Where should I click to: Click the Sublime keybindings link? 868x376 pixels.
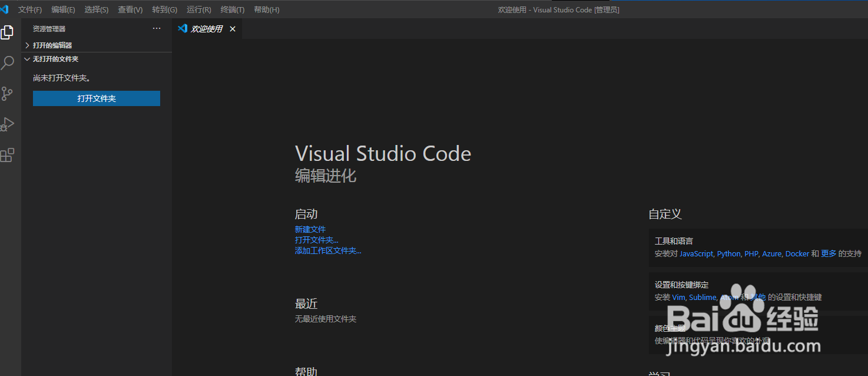703,298
